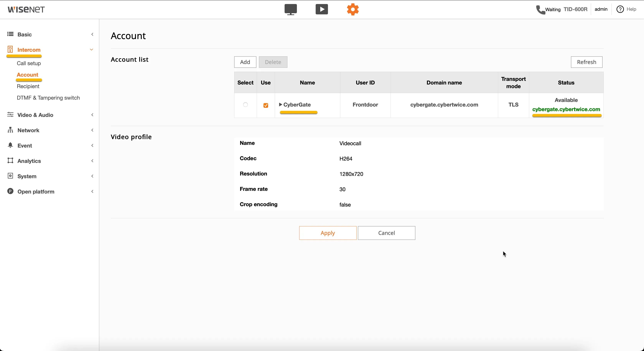
Task: Click the System gear-box icon
Action: tap(10, 176)
